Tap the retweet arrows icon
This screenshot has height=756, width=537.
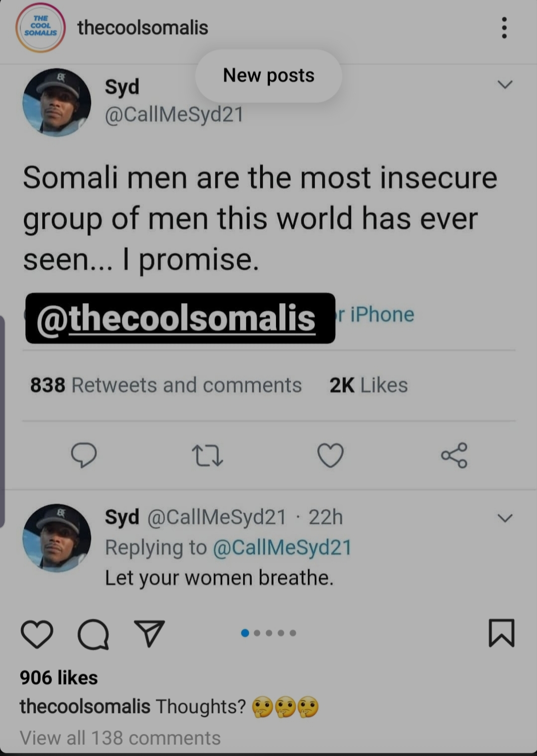click(207, 456)
